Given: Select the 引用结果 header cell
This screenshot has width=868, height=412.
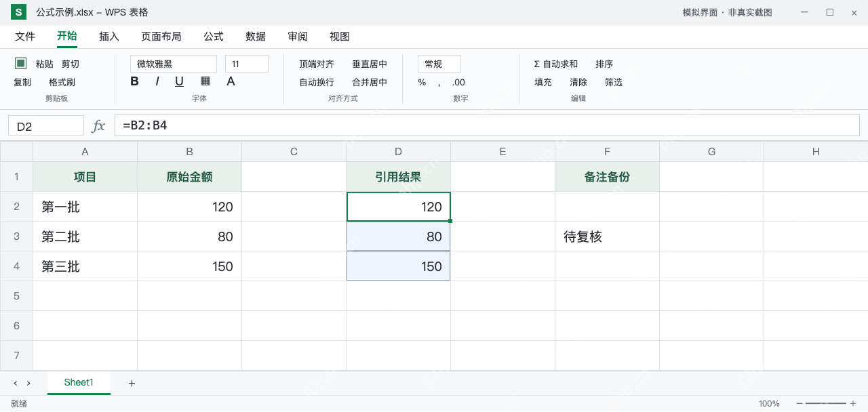Looking at the screenshot, I should click(x=399, y=177).
